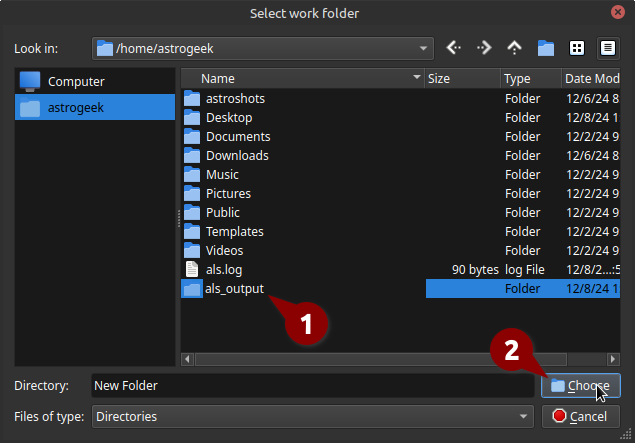This screenshot has width=635, height=443.
Task: Sort by Name column header
Action: [x=303, y=79]
